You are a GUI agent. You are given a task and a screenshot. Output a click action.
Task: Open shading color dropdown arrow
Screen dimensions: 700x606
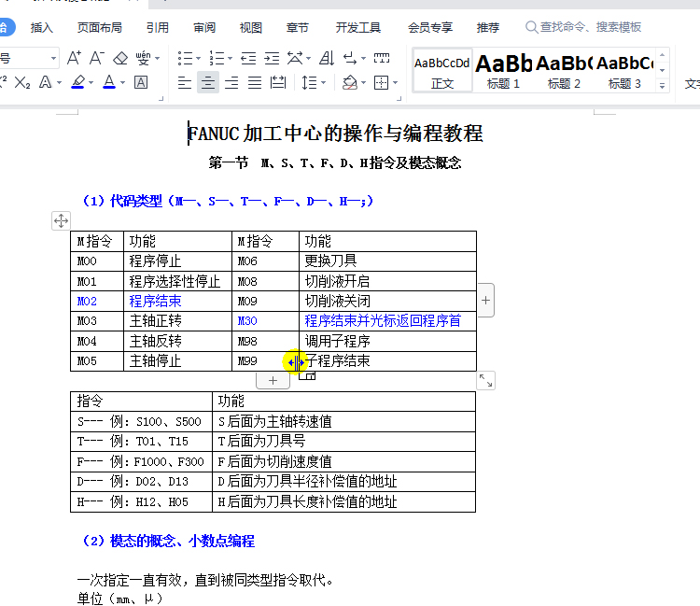pos(363,83)
